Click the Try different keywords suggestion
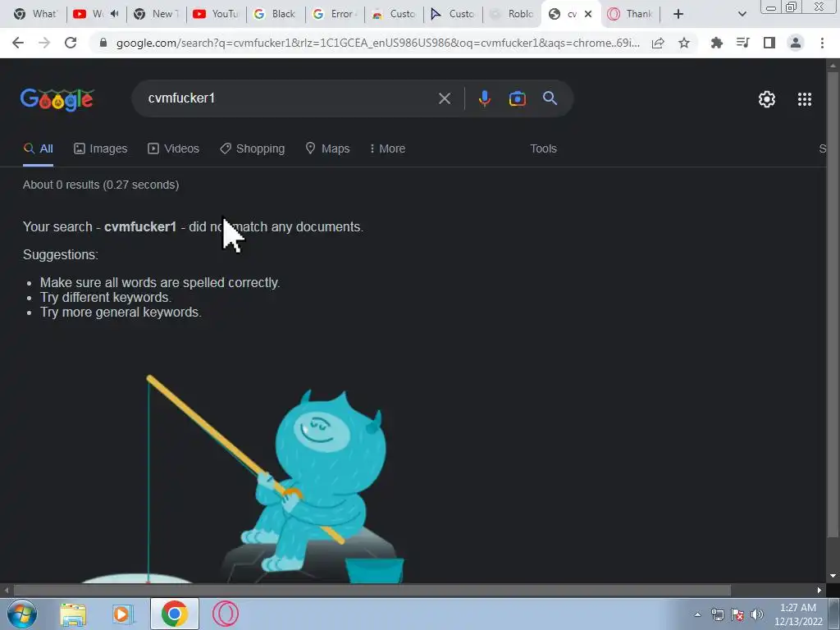The image size is (840, 630). point(106,297)
